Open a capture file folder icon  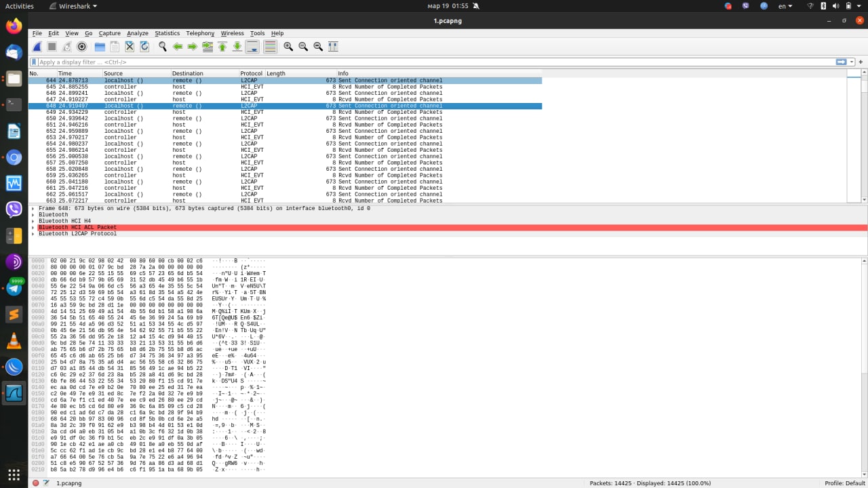click(x=100, y=47)
